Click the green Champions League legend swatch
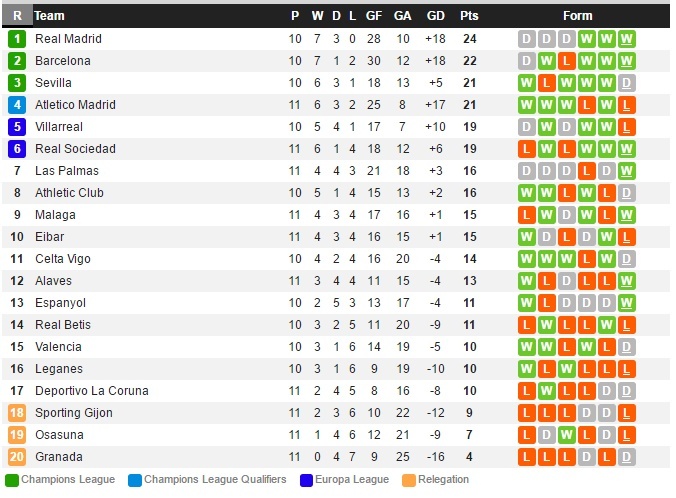 point(12,480)
